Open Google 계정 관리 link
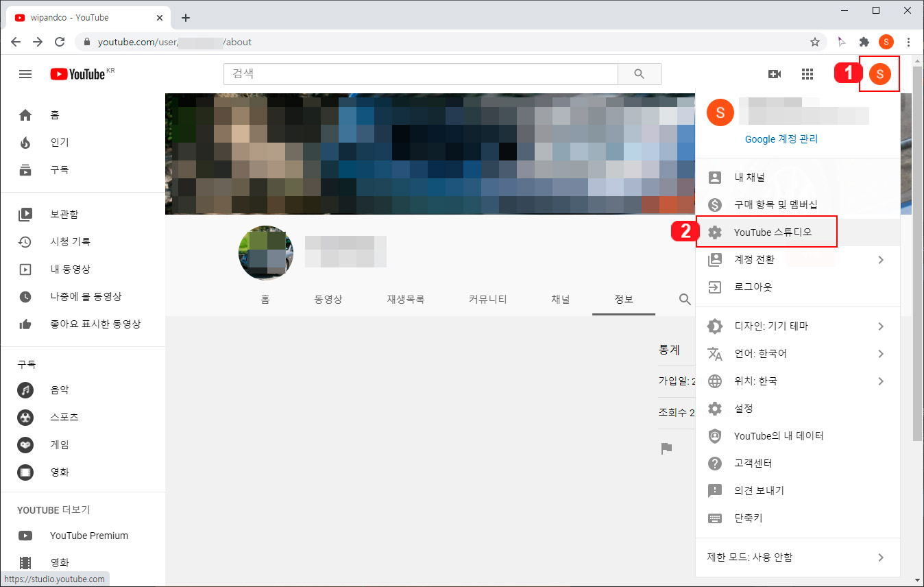This screenshot has height=587, width=924. coord(781,139)
